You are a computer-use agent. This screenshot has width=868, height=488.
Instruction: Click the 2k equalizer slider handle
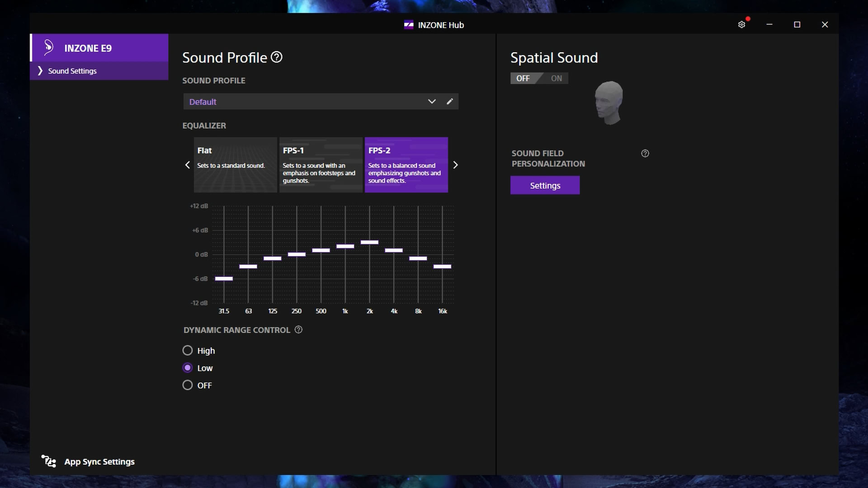click(369, 242)
